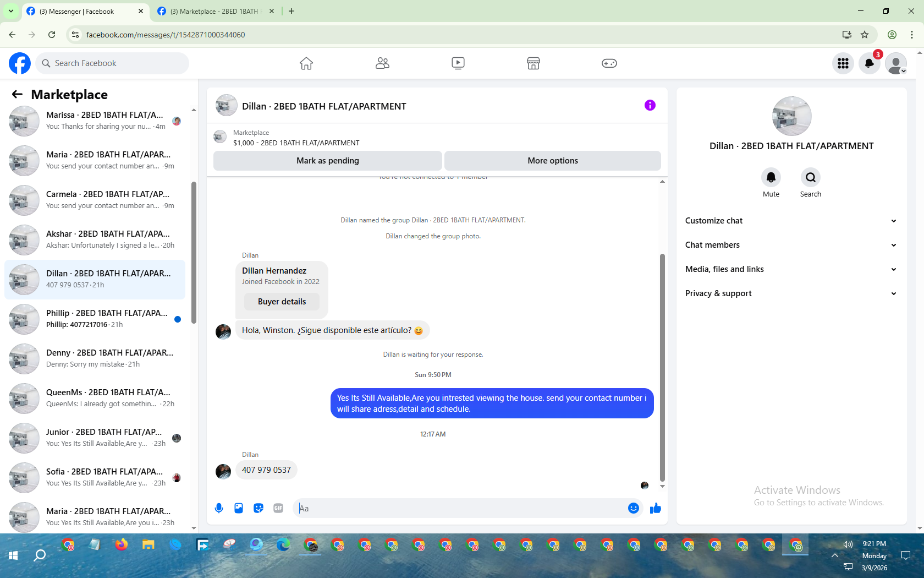This screenshot has height=578, width=924.
Task: Open Marissa conversation in list
Action: (x=95, y=121)
